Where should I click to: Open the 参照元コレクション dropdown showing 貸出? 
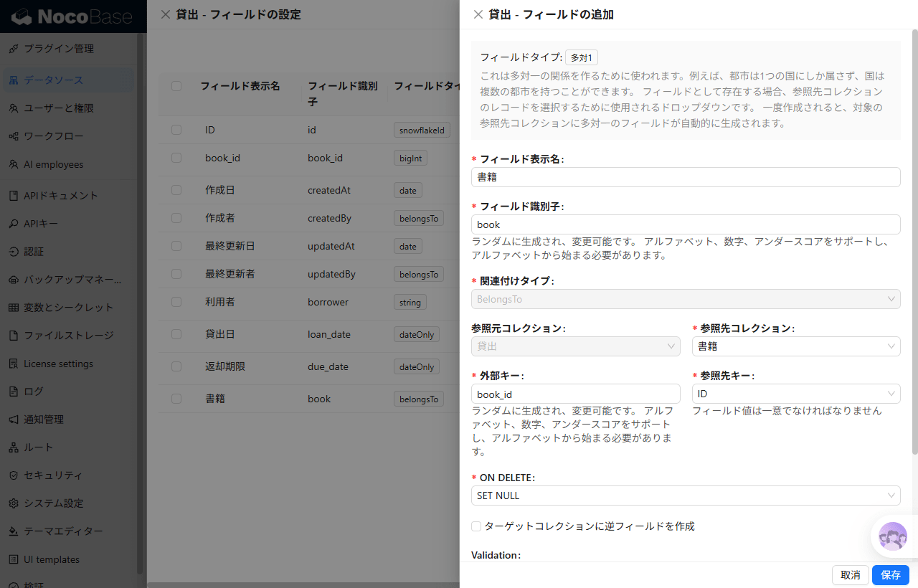tap(576, 346)
